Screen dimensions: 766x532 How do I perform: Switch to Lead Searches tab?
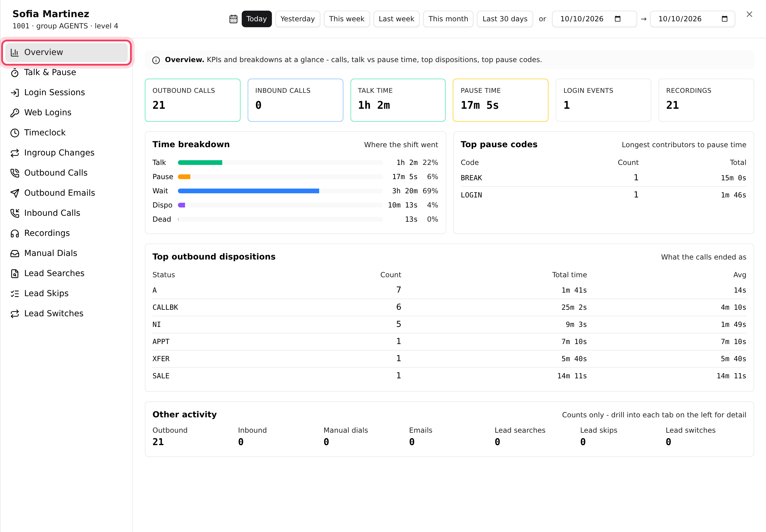pyautogui.click(x=66, y=273)
